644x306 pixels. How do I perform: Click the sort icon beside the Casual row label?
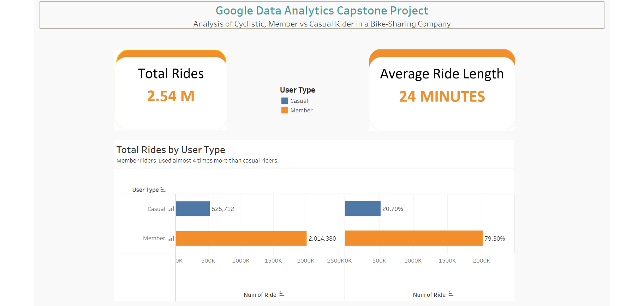(171, 209)
